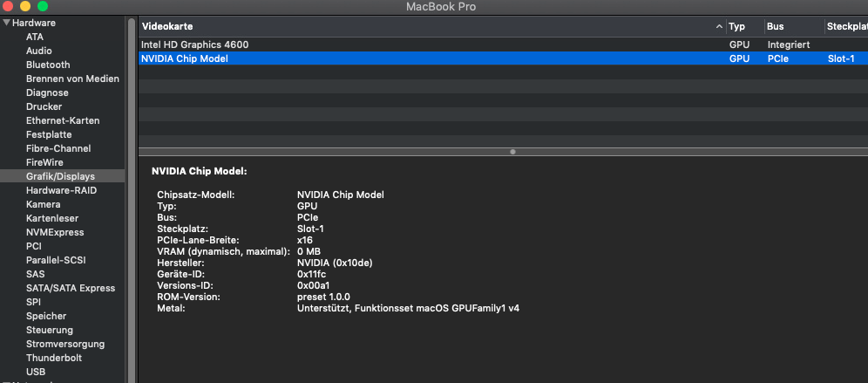This screenshot has width=868, height=383.
Task: Sort by the Typ column header
Action: [737, 27]
